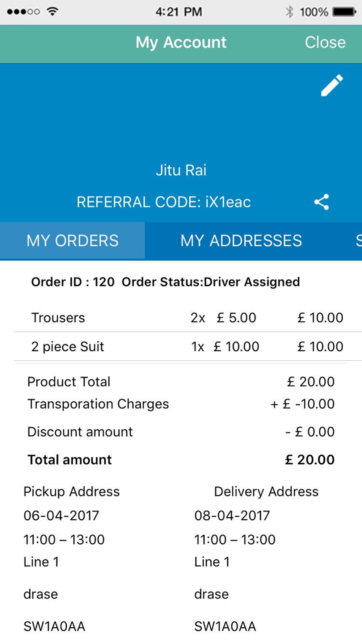Switch to the MY ORDERS tab
This screenshot has width=362, height=644.
click(x=72, y=241)
